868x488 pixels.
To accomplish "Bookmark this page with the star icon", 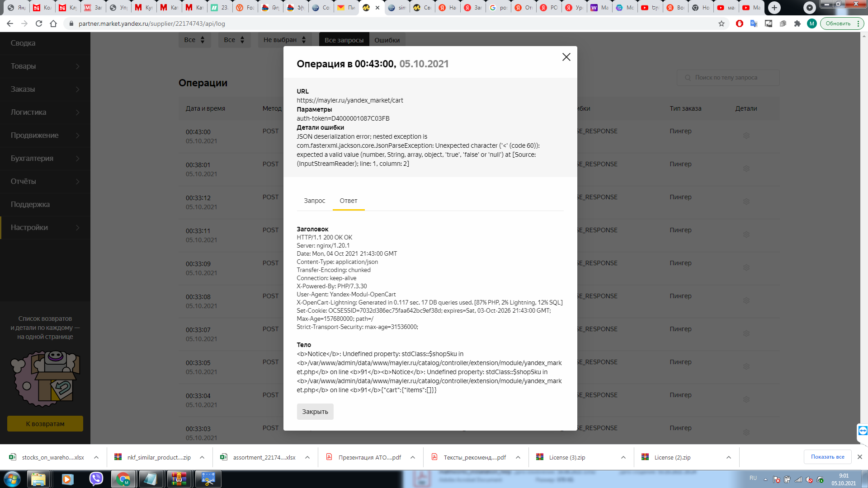I will click(722, 23).
